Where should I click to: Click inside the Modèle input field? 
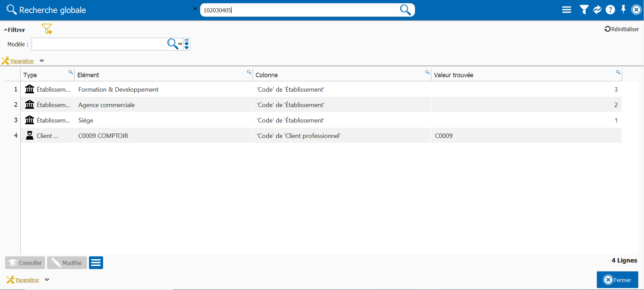(99, 44)
